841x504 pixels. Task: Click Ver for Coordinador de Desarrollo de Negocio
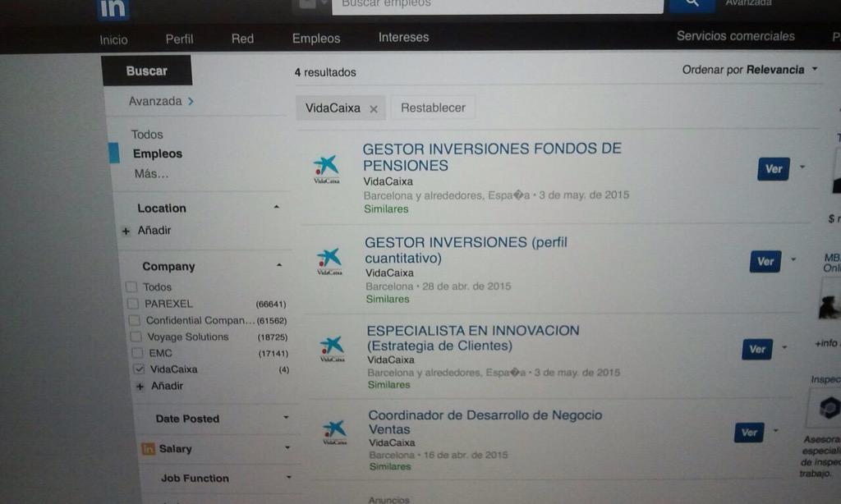(749, 432)
